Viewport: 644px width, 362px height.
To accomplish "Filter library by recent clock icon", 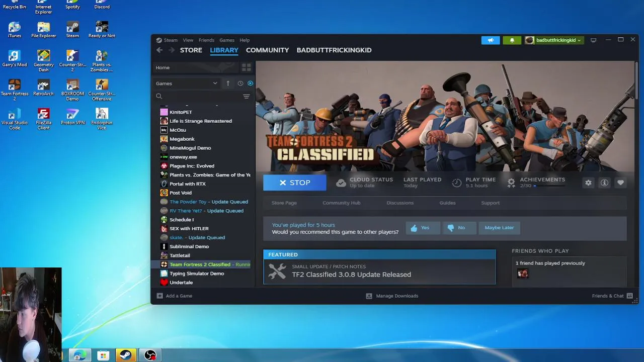I will (x=240, y=83).
